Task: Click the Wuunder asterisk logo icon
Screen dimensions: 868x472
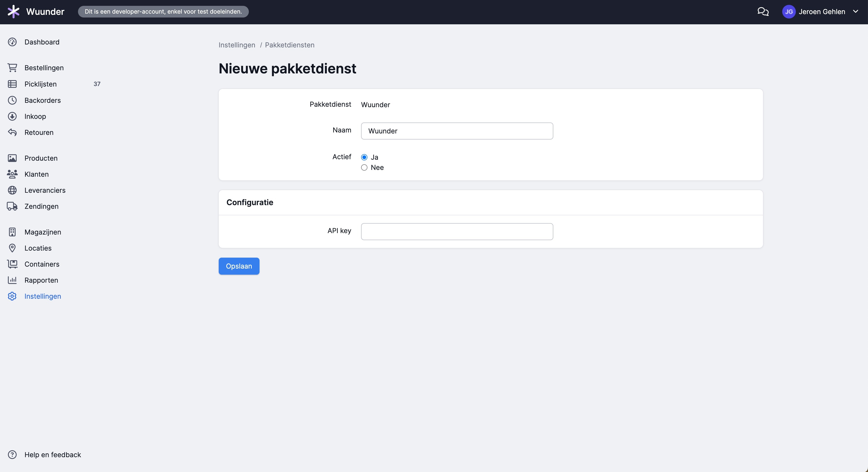Action: 13,11
